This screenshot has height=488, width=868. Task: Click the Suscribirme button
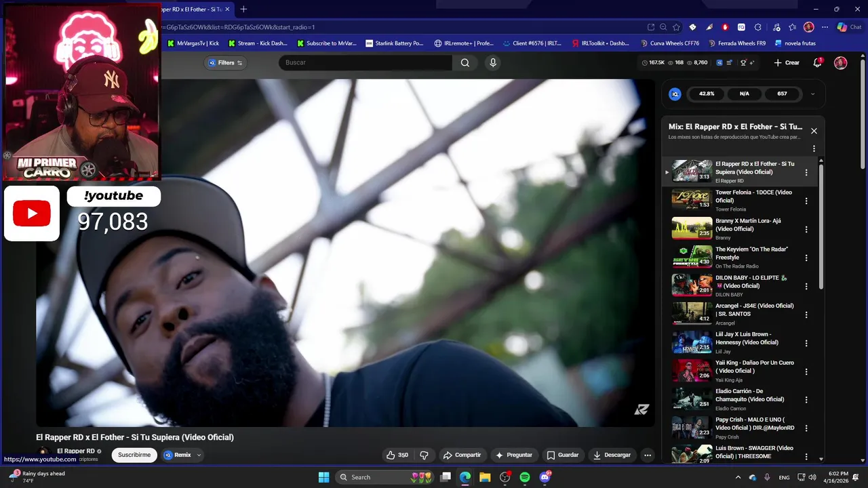click(134, 455)
